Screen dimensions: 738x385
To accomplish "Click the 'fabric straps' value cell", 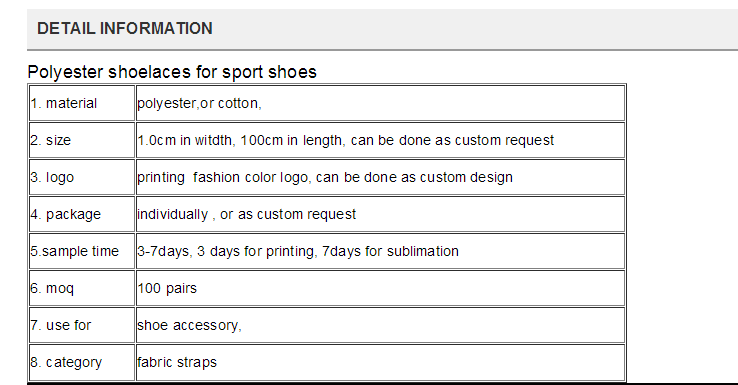I will click(380, 362).
